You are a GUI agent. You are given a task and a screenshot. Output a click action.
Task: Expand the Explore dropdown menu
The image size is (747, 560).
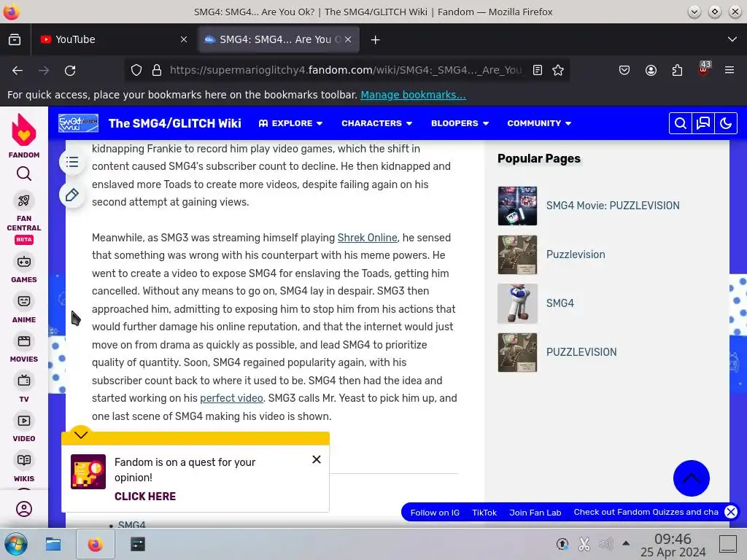click(290, 123)
